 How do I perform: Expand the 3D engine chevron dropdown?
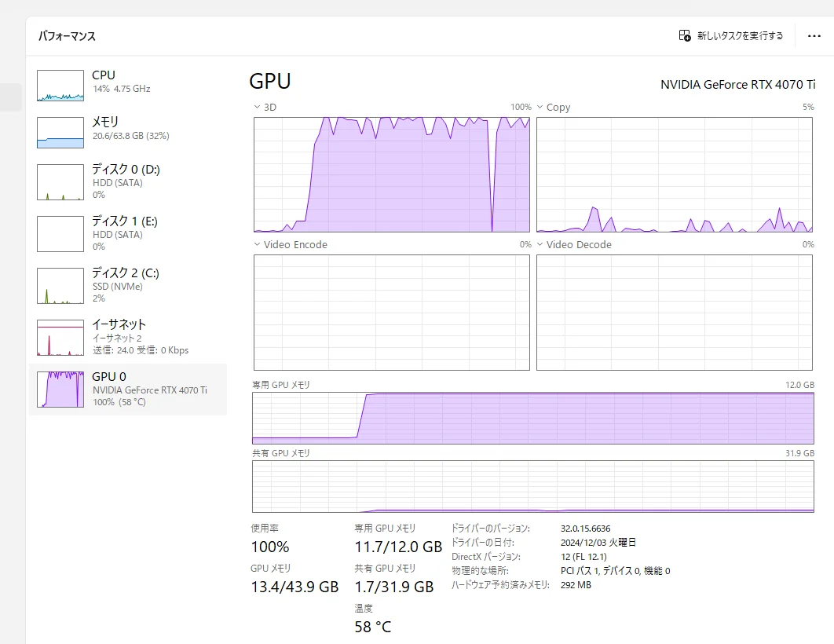pos(257,107)
